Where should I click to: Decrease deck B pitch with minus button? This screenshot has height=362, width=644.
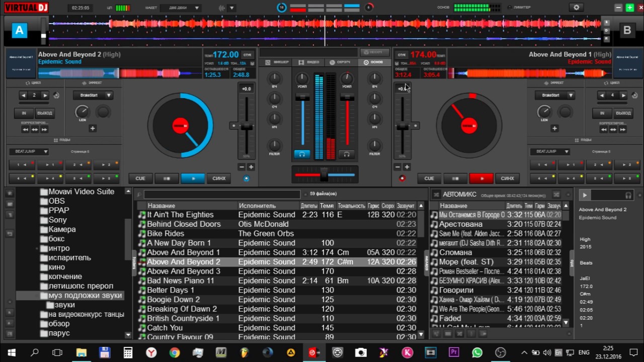397,167
